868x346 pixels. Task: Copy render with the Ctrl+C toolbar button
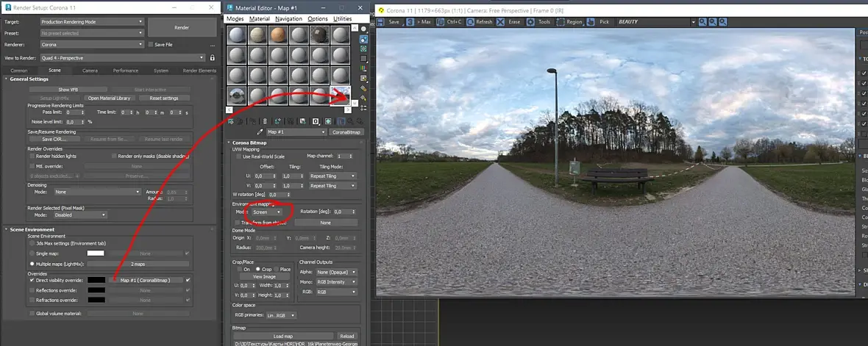[x=449, y=22]
